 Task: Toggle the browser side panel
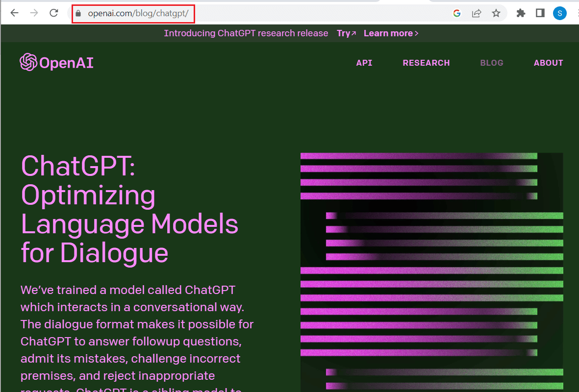tap(540, 13)
